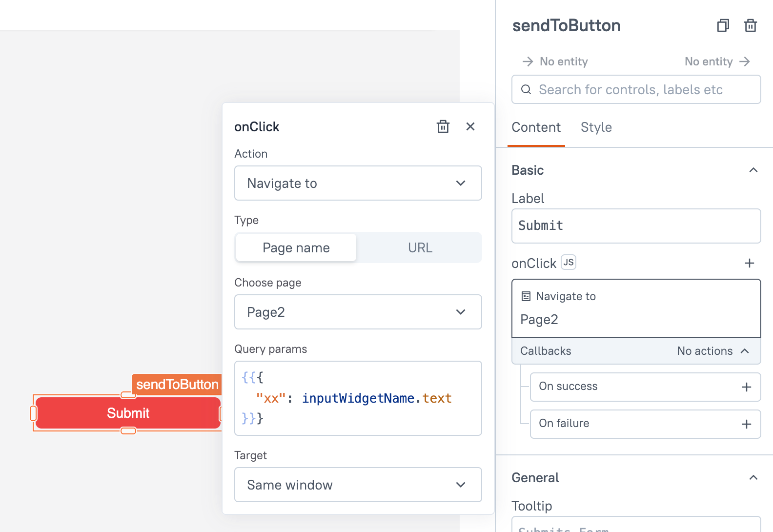Image resolution: width=773 pixels, height=532 pixels.
Task: Focus the Search for controls field
Action: pos(636,89)
